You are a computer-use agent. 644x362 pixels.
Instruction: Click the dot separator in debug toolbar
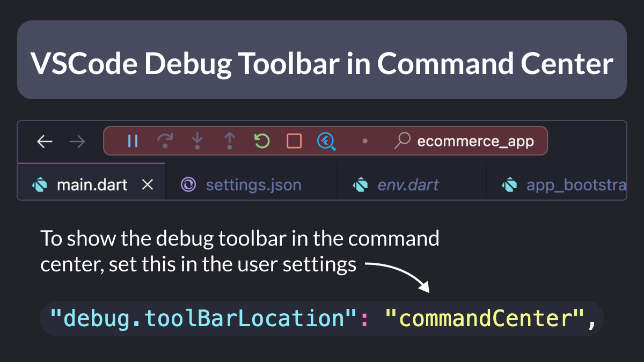pos(365,142)
